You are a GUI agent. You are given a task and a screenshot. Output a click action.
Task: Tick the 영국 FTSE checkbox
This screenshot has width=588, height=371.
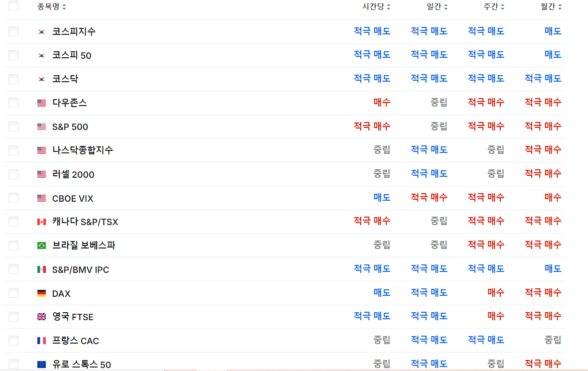tap(13, 317)
